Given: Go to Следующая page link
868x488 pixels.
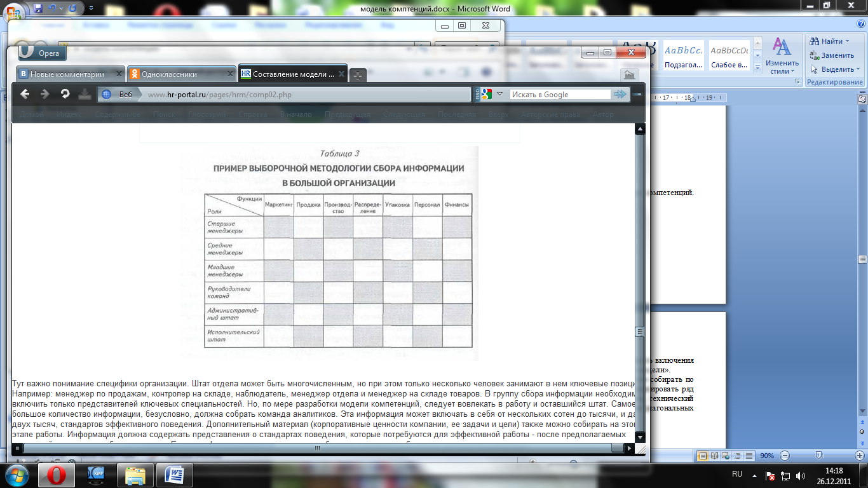Looking at the screenshot, I should click(x=404, y=114).
